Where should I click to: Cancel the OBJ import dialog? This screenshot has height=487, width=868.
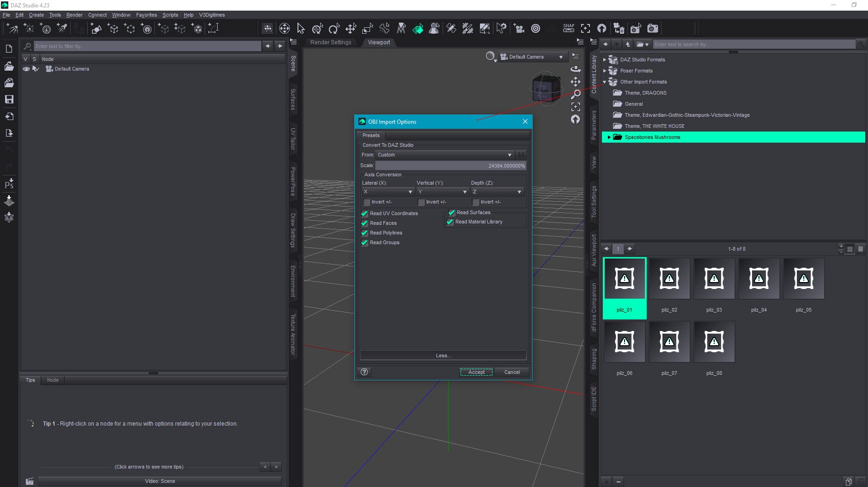click(x=512, y=372)
